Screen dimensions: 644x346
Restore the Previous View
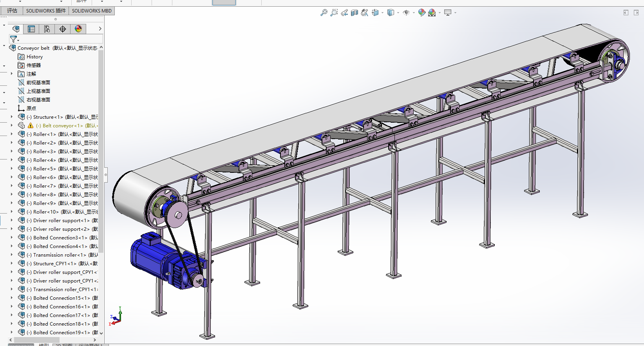(344, 13)
